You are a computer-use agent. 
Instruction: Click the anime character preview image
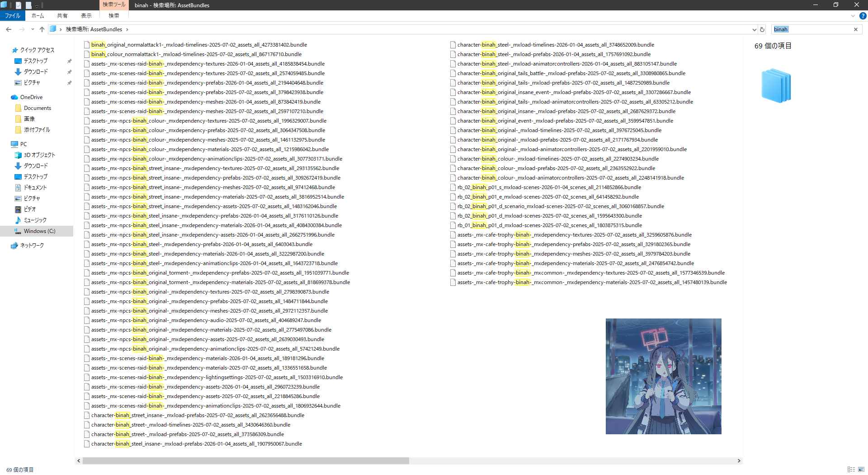click(663, 376)
